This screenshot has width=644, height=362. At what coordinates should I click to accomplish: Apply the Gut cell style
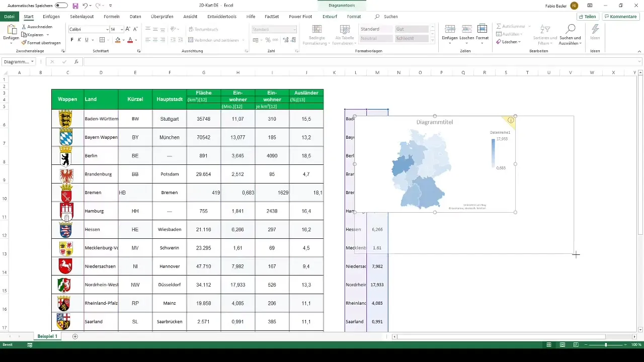[x=411, y=29]
